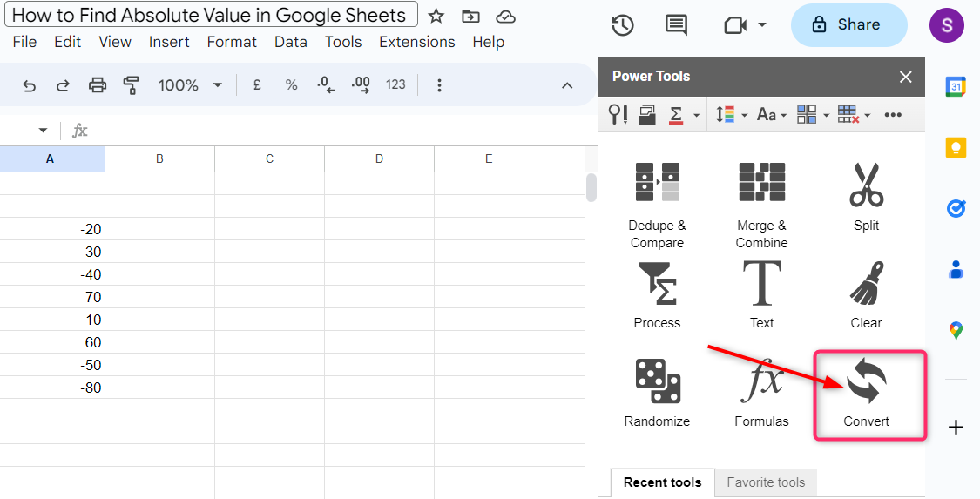Screen dimensions: 980x499
Task: Star this spreadsheet document
Action: click(x=436, y=17)
